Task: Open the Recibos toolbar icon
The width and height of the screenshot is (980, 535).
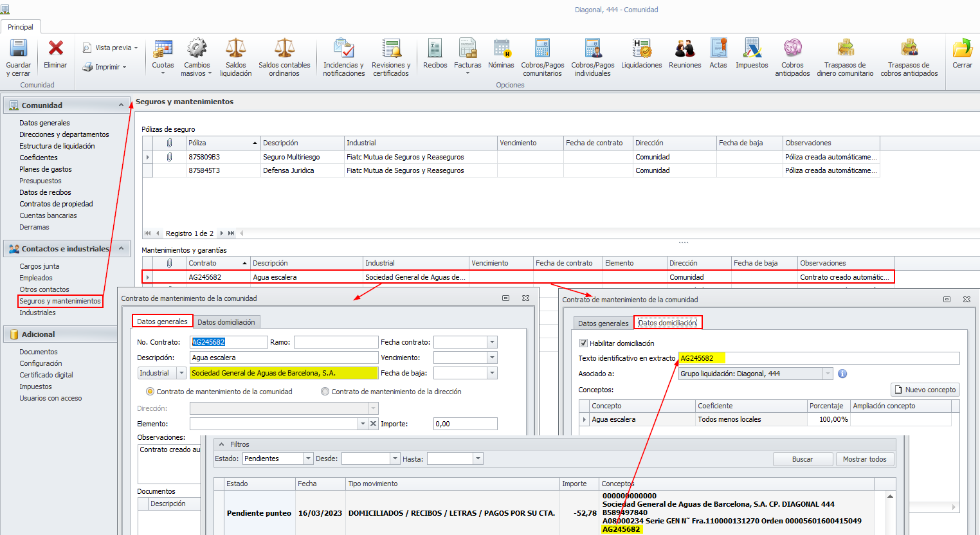Action: [x=435, y=49]
